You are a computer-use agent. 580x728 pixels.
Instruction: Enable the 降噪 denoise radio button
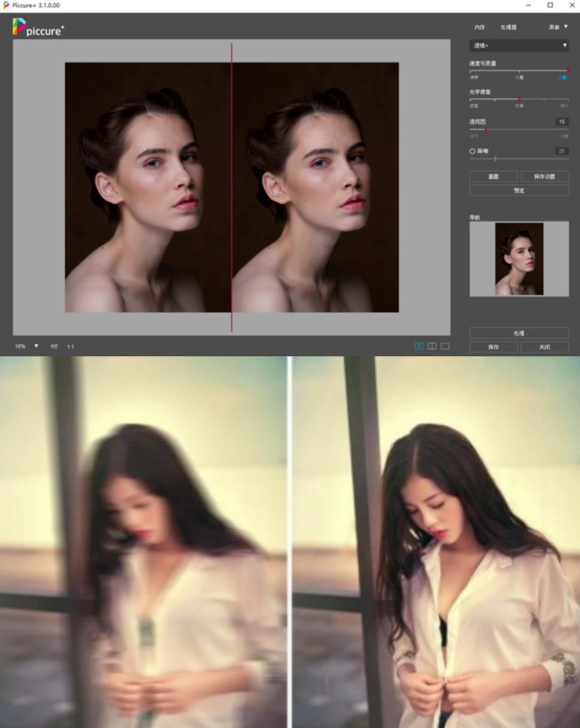pos(472,151)
